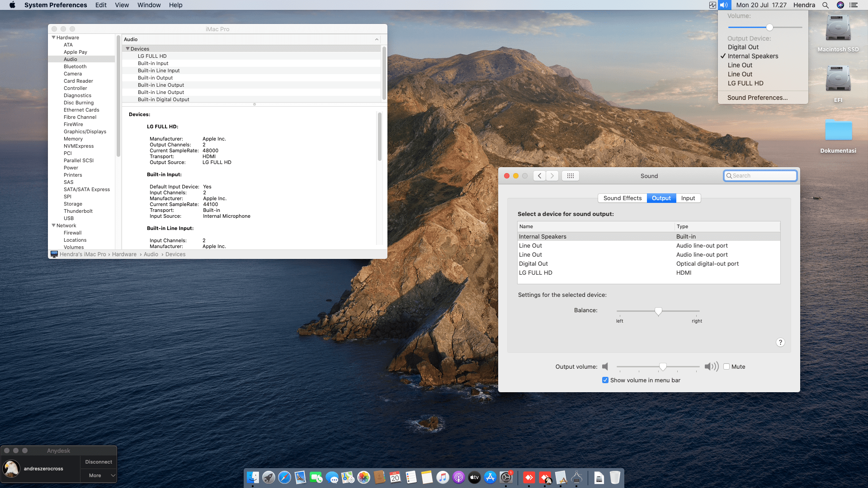Open Podcasts from the dock
This screenshot has height=488, width=868.
tap(458, 477)
